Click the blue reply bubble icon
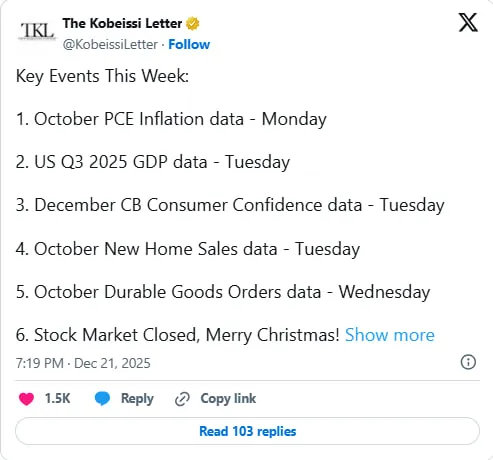This screenshot has height=460, width=493. pyautogui.click(x=102, y=398)
